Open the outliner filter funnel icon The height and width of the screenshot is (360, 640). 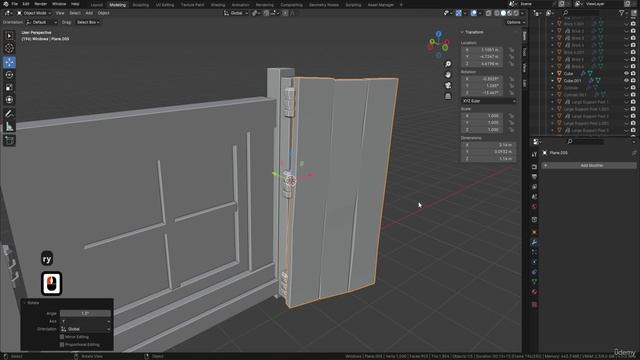621,13
